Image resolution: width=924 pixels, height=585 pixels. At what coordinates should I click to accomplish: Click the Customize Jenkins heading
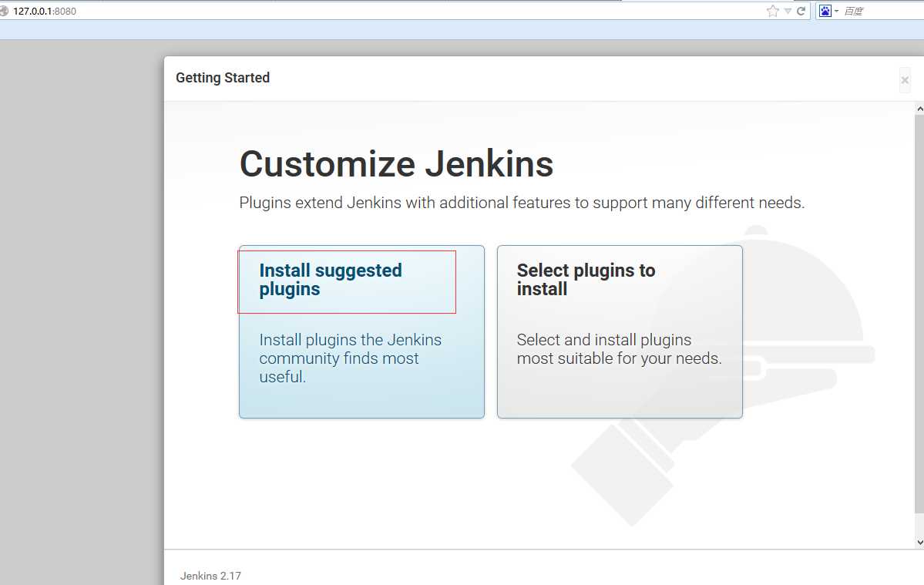click(396, 163)
